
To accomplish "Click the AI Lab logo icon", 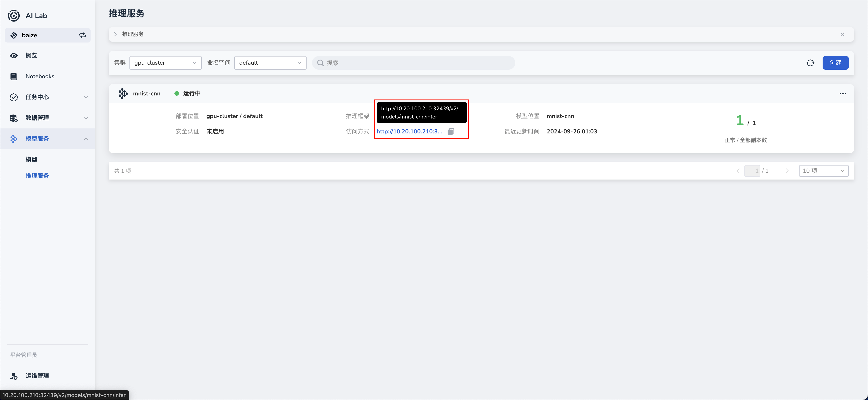I will 14,16.
